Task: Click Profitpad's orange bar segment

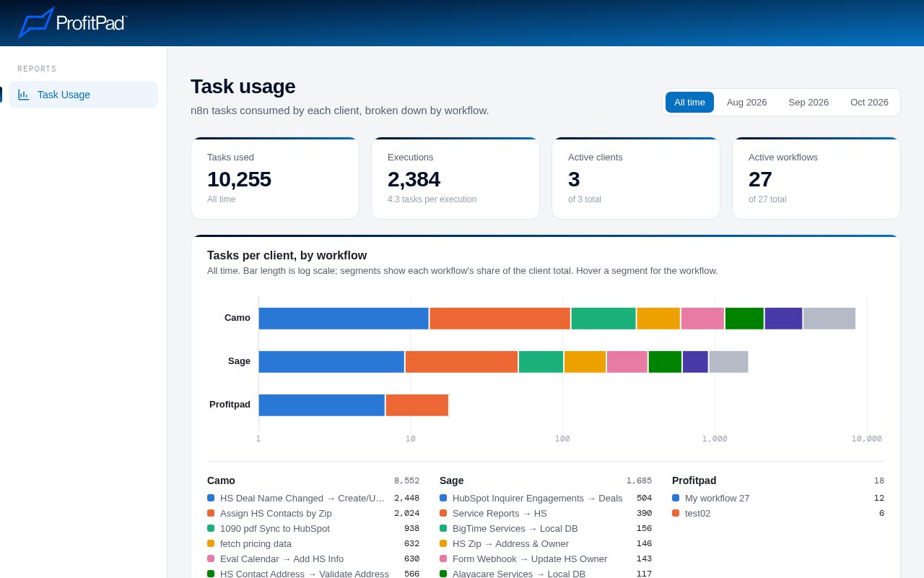Action: tap(417, 405)
